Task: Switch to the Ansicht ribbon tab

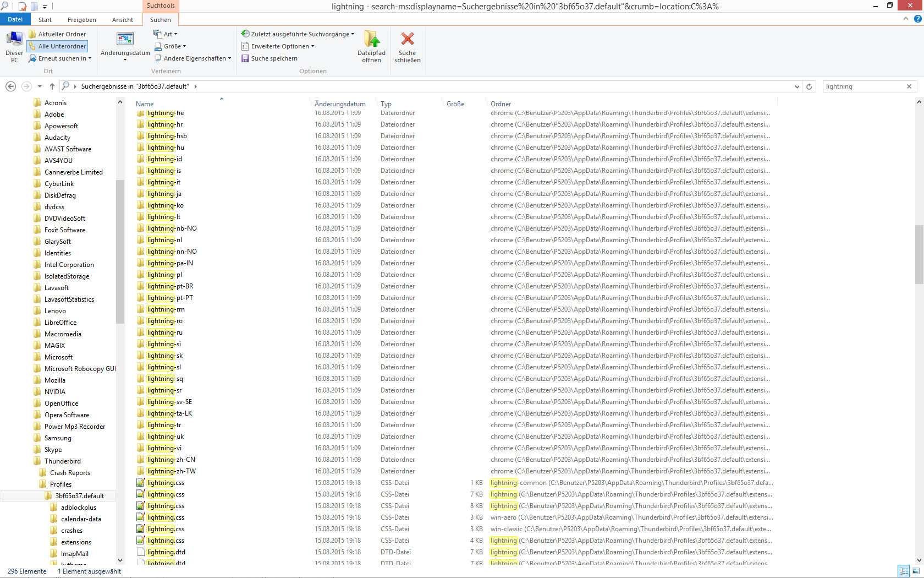Action: pyautogui.click(x=122, y=20)
